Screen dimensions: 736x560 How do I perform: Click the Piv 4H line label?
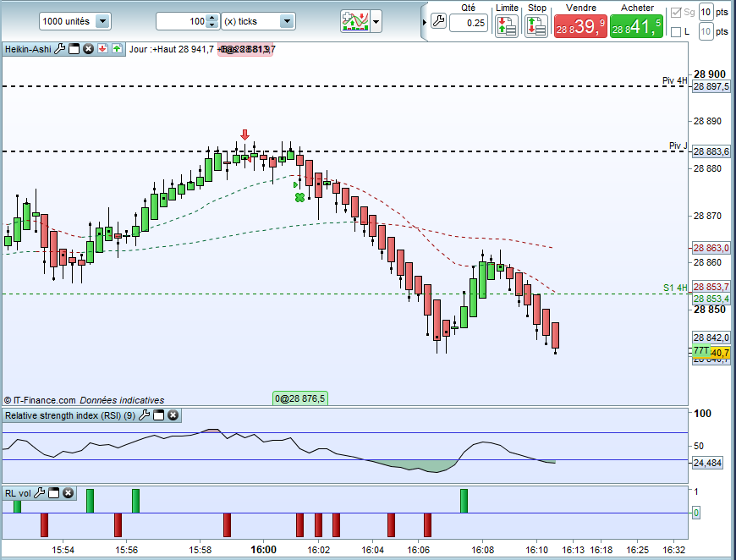pyautogui.click(x=675, y=80)
